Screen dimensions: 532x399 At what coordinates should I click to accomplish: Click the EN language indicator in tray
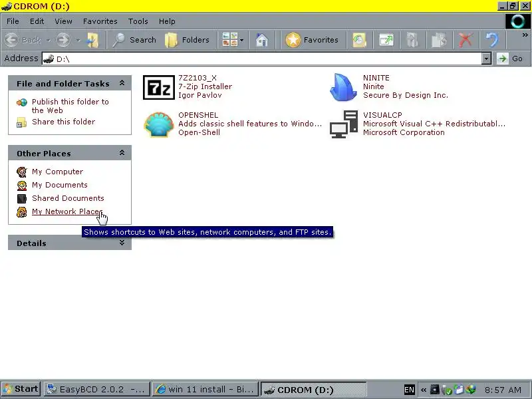409,390
